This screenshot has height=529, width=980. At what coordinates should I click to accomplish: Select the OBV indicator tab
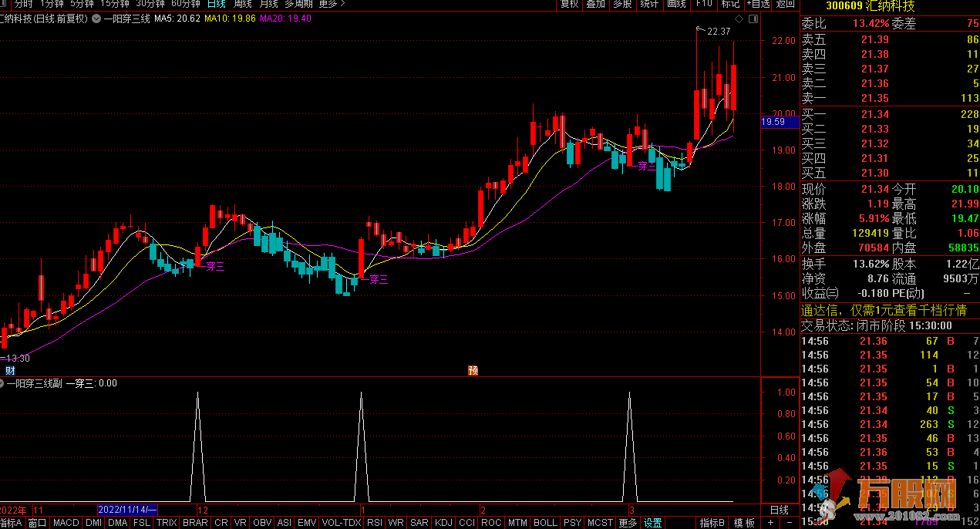[263, 523]
